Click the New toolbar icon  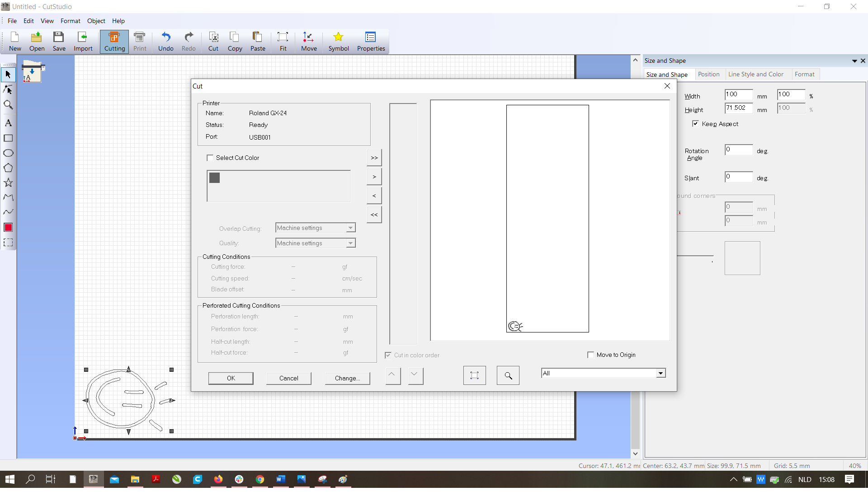click(15, 42)
